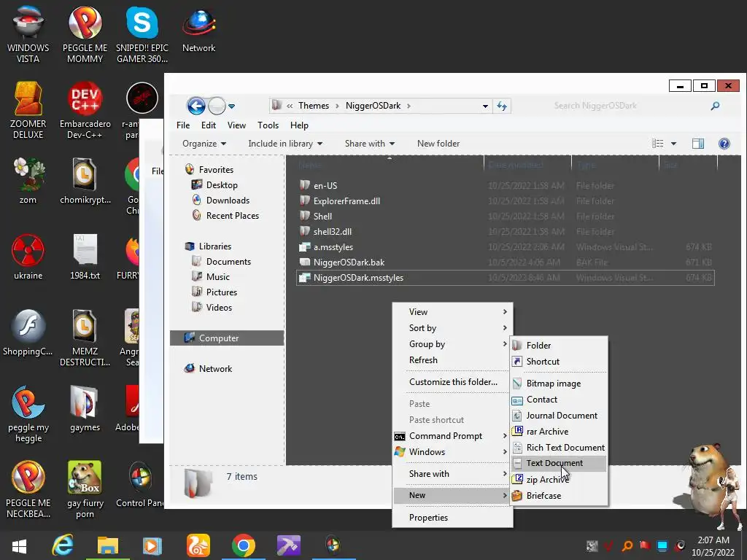
Task: Select the gaymes folder icon on desktop
Action: [x=85, y=408]
